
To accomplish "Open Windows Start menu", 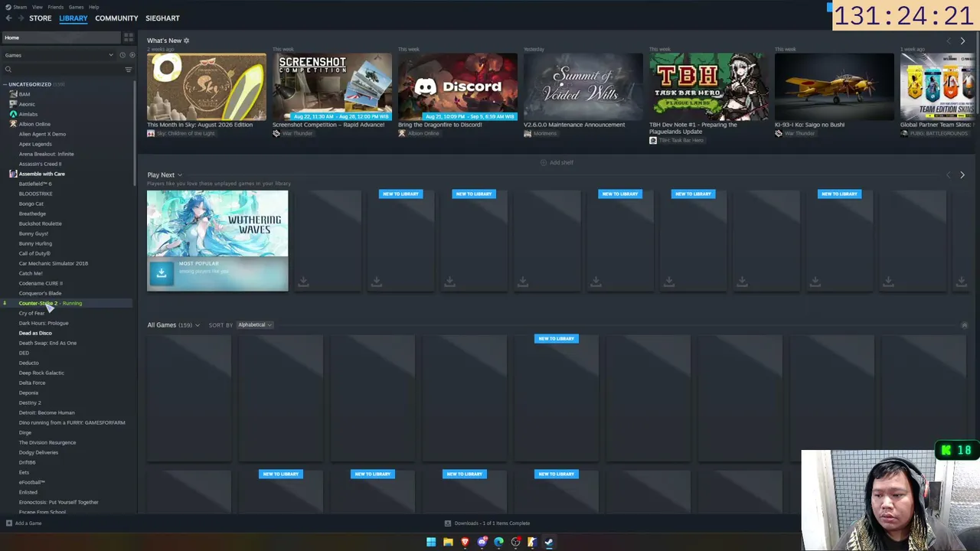I will [x=431, y=543].
